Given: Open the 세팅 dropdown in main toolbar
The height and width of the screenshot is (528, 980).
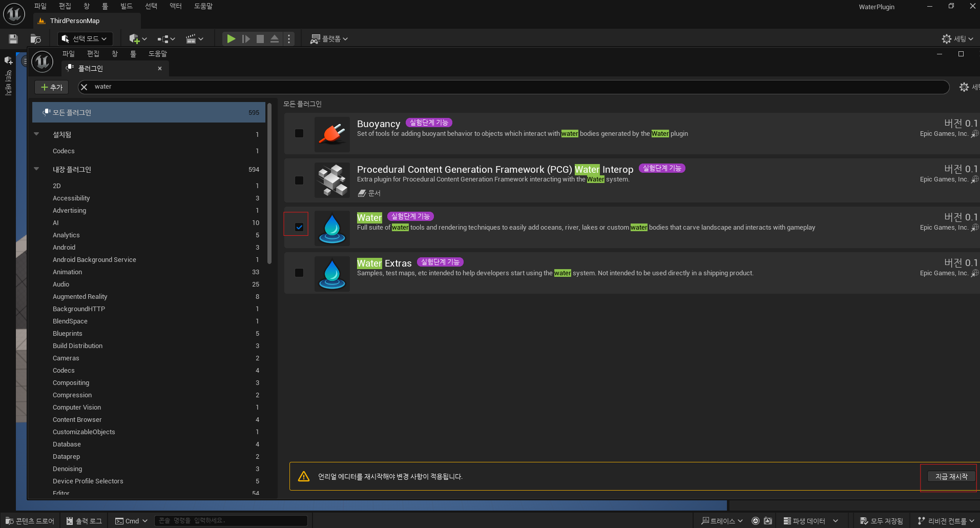Looking at the screenshot, I should (x=957, y=39).
